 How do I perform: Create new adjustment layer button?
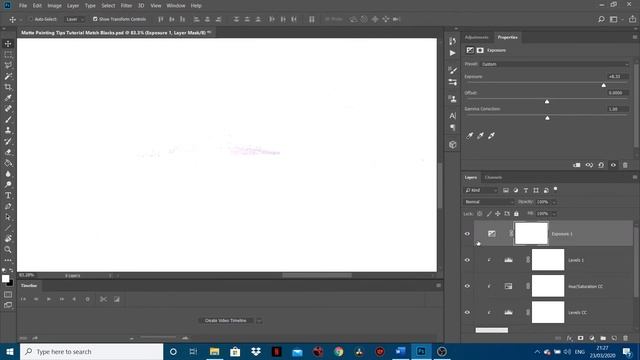click(592, 338)
